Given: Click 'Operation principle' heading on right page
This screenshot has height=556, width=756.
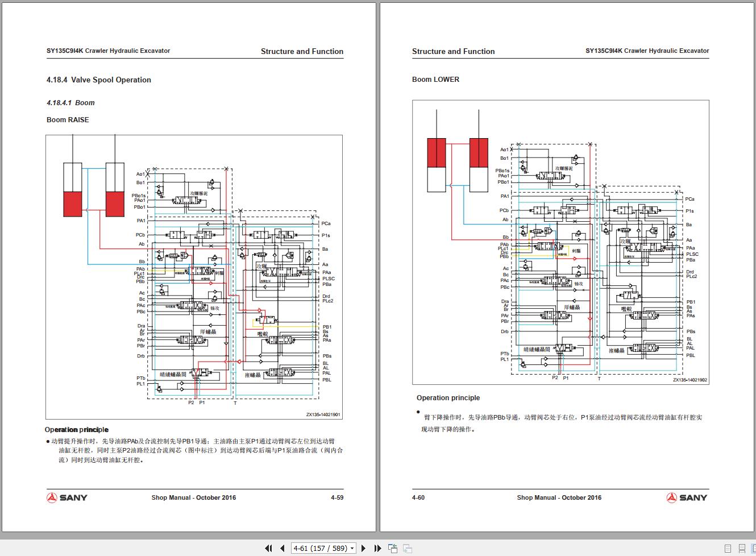Looking at the screenshot, I should point(448,398).
